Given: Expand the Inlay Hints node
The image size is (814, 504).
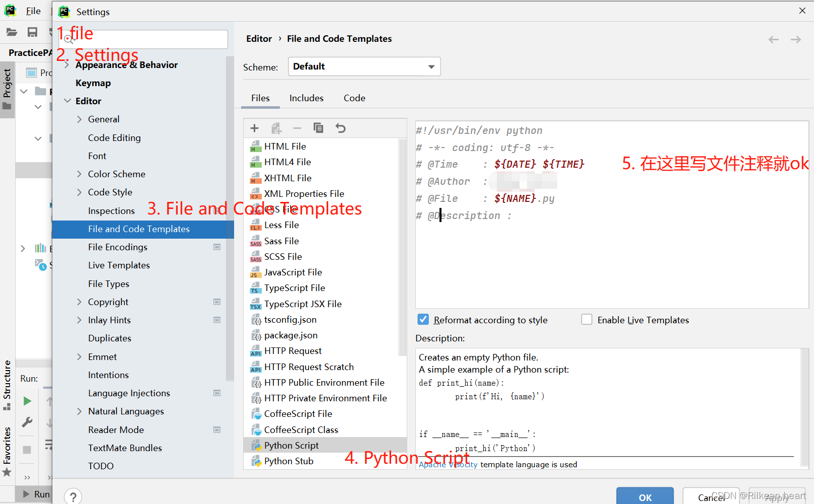Looking at the screenshot, I should (x=80, y=320).
